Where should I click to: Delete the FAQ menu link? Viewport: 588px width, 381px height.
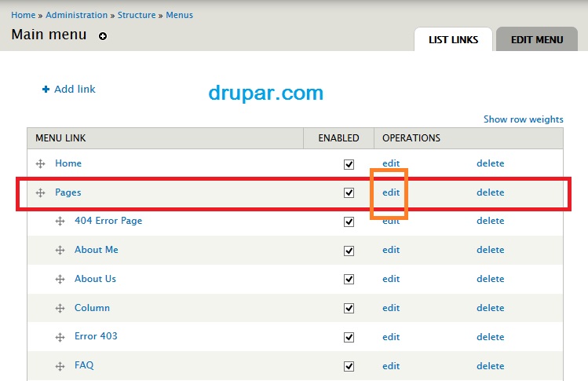(x=490, y=365)
